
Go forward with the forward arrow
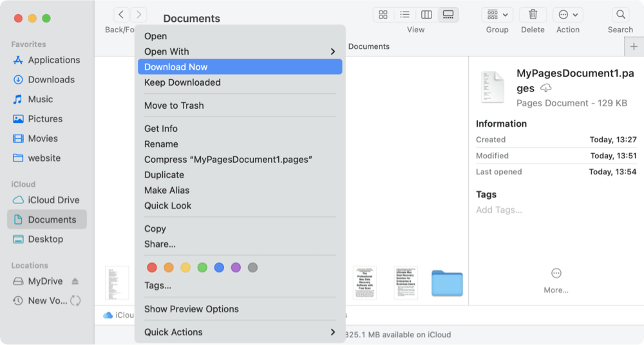(x=139, y=15)
